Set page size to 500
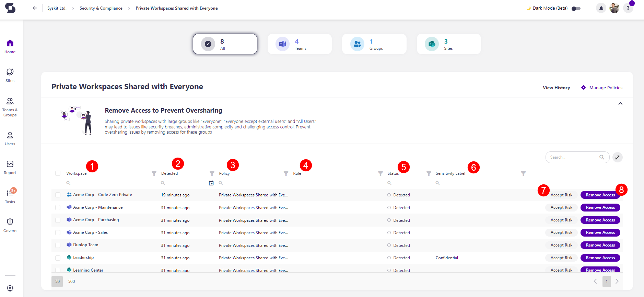Screen dimensions: 644x297 tap(71, 281)
